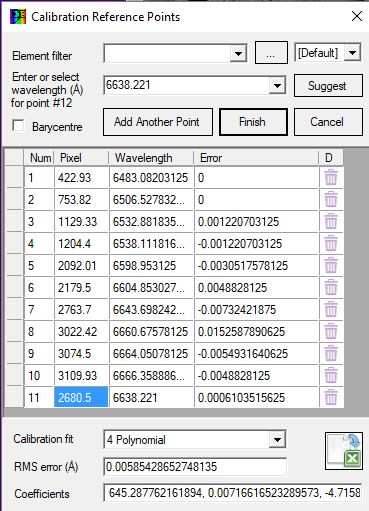369x511 pixels.
Task: Click Add Another Point button
Action: [x=158, y=122]
